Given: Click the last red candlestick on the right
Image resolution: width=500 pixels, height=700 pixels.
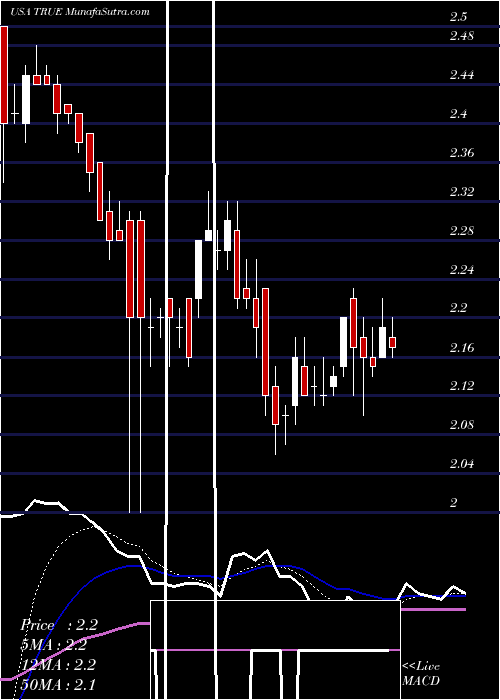Looking at the screenshot, I should [392, 342].
